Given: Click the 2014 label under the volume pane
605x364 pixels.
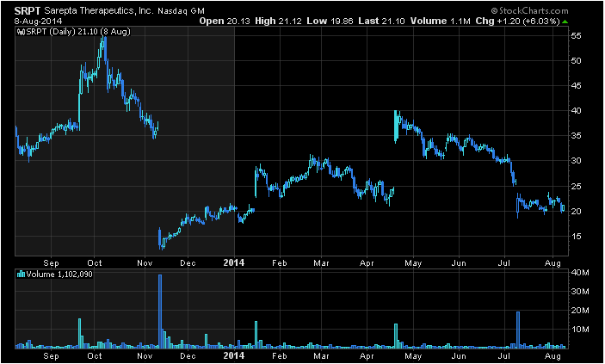Looking at the screenshot, I should pyautogui.click(x=234, y=355).
